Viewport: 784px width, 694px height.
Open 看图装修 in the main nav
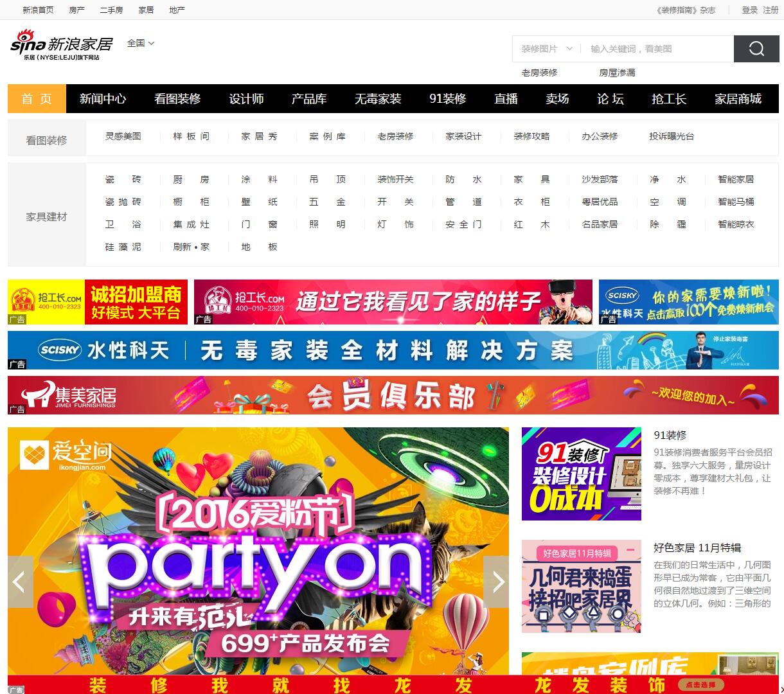pyautogui.click(x=177, y=99)
